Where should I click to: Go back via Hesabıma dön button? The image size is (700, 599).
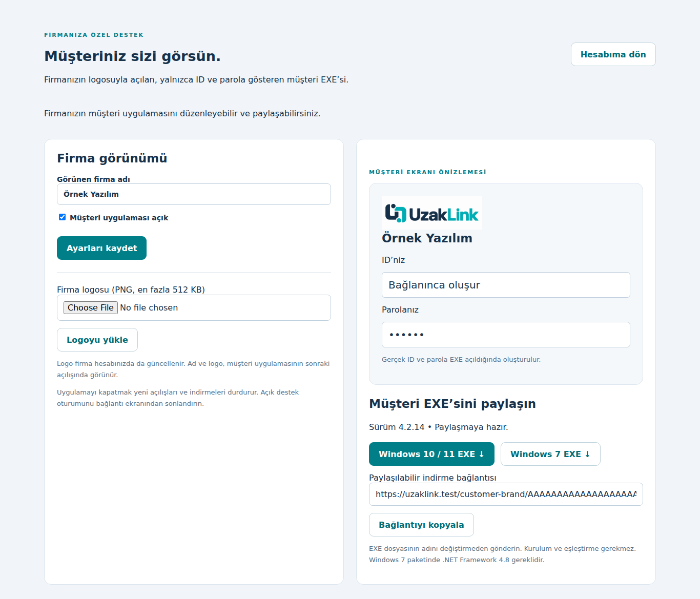[x=613, y=54]
